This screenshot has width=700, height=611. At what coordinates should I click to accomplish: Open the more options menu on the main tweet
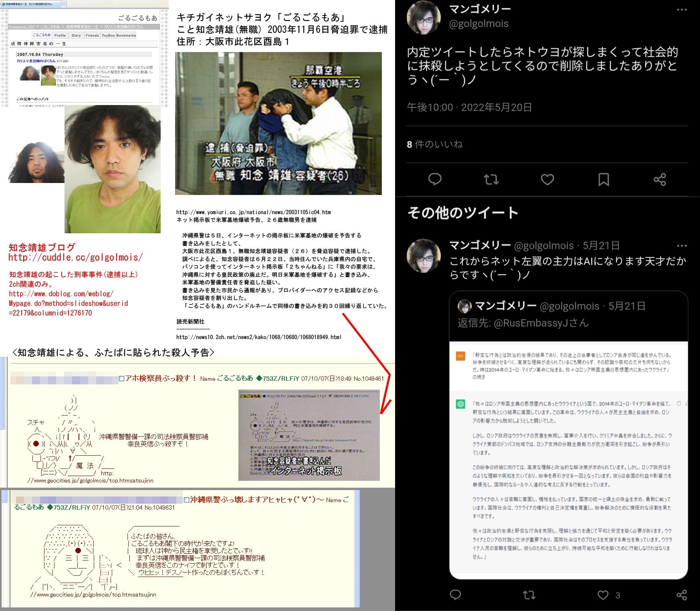682,10
